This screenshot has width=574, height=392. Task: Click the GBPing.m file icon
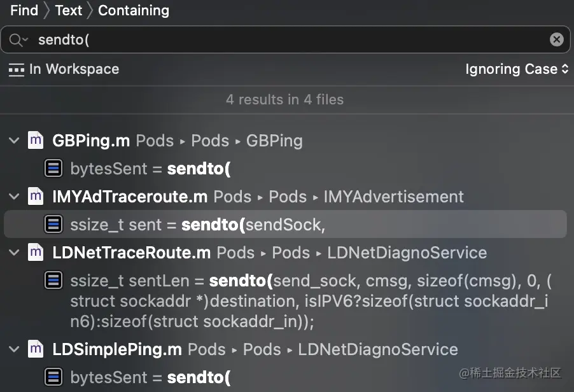[x=36, y=141]
